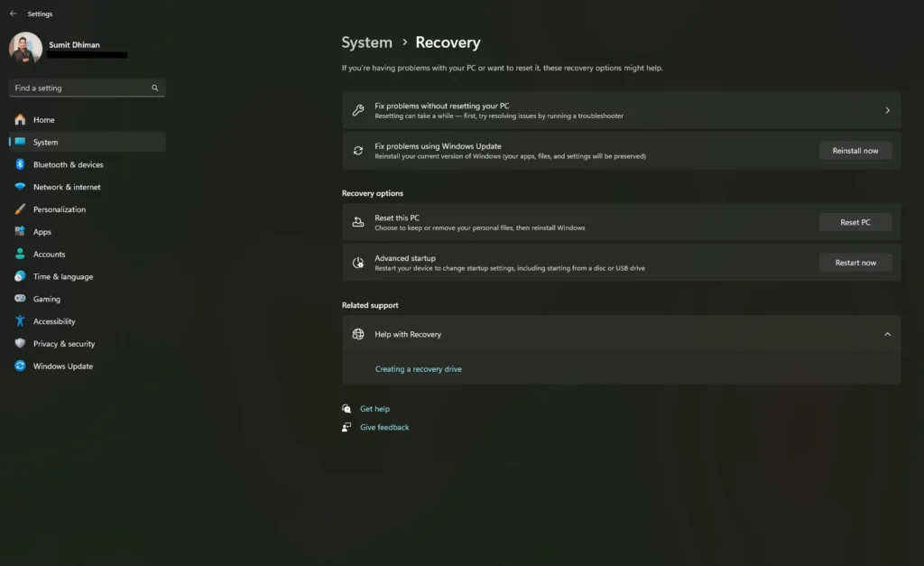Screen dimensions: 924x566
Task: Open Time & language settings
Action: pos(88,276)
